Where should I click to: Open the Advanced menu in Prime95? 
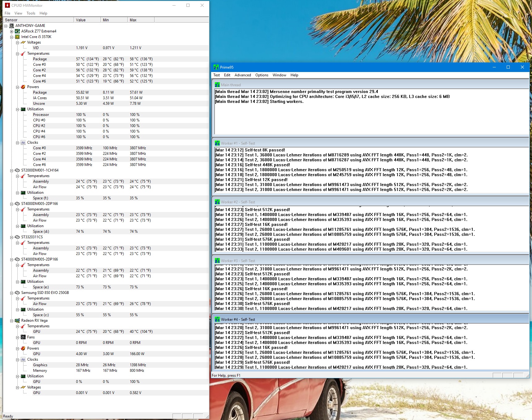click(242, 75)
